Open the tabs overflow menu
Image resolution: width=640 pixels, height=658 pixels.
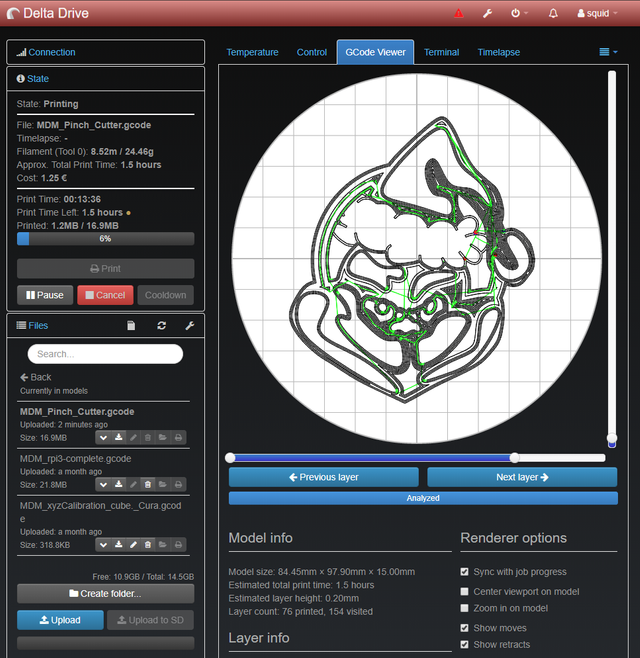pyautogui.click(x=608, y=52)
